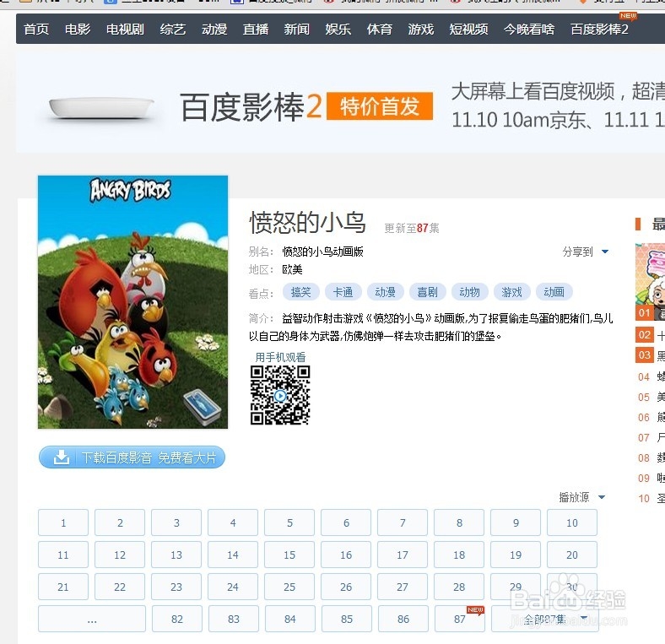Open the 今晚看啥 nav item

pos(529,30)
